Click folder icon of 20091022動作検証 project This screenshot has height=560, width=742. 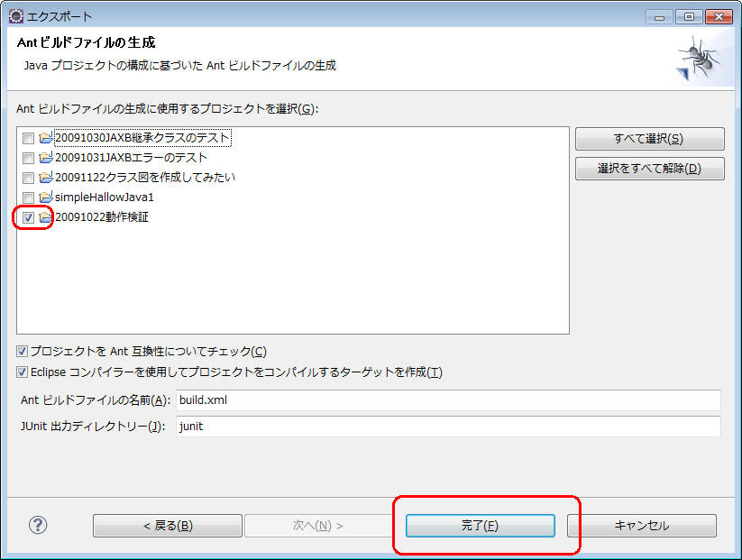46,217
